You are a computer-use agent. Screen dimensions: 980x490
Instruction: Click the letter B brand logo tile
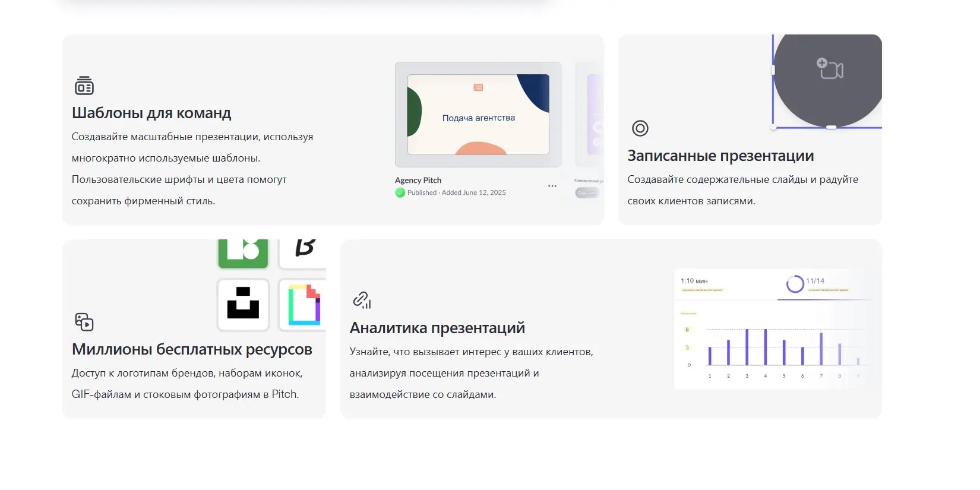pos(302,253)
